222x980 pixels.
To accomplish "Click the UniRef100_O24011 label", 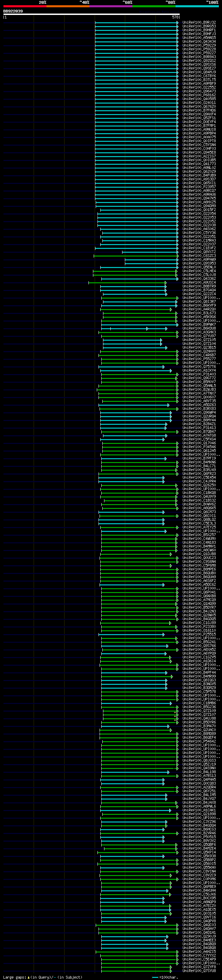I will coord(199,103).
